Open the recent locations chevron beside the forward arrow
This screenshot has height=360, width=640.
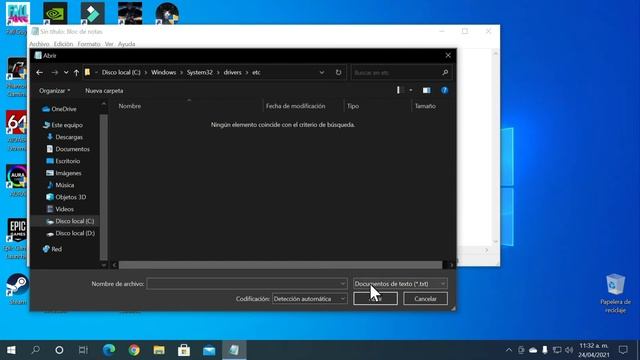[66, 72]
